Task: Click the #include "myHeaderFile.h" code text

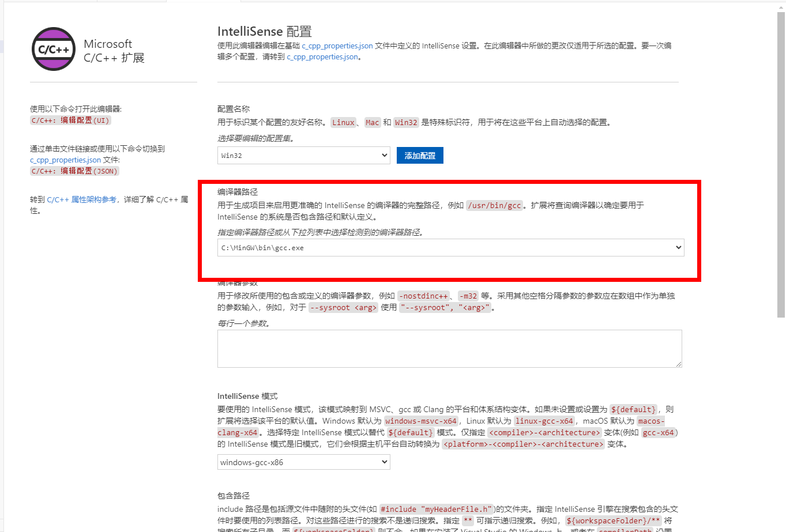Action: pos(437,509)
